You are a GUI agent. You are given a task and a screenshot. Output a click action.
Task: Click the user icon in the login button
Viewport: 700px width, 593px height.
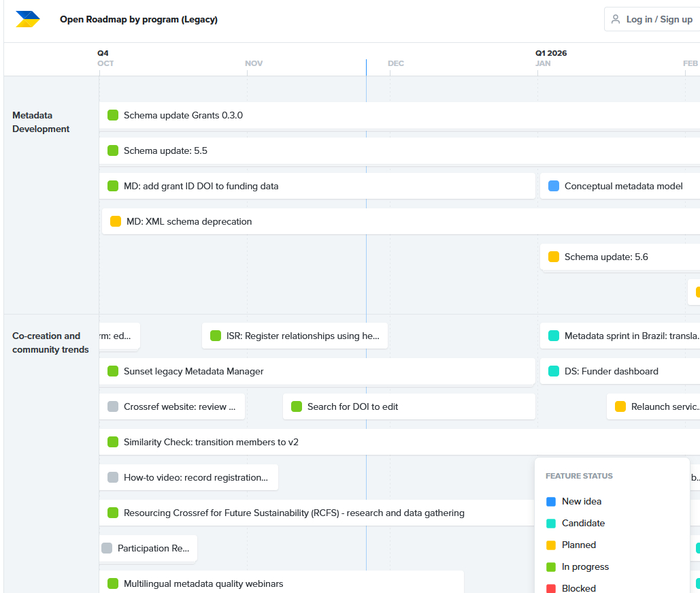[x=616, y=19]
